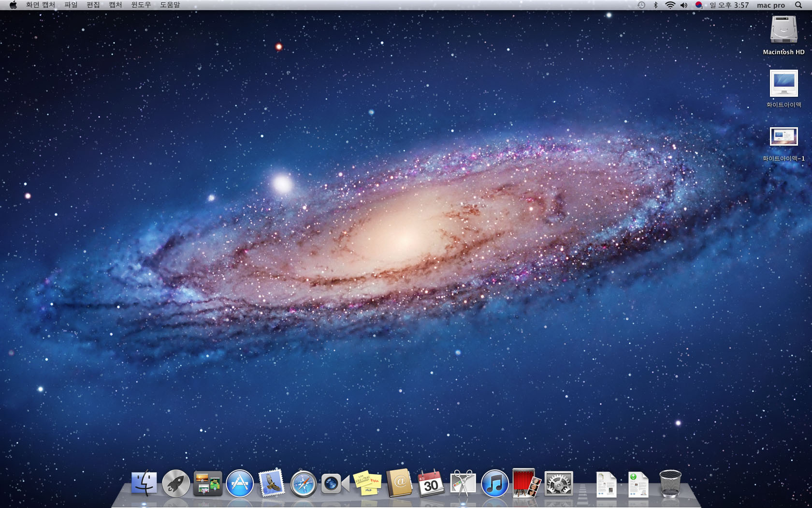This screenshot has height=508, width=812.
Task: Open FaceTime from the Dock
Action: pos(335,483)
